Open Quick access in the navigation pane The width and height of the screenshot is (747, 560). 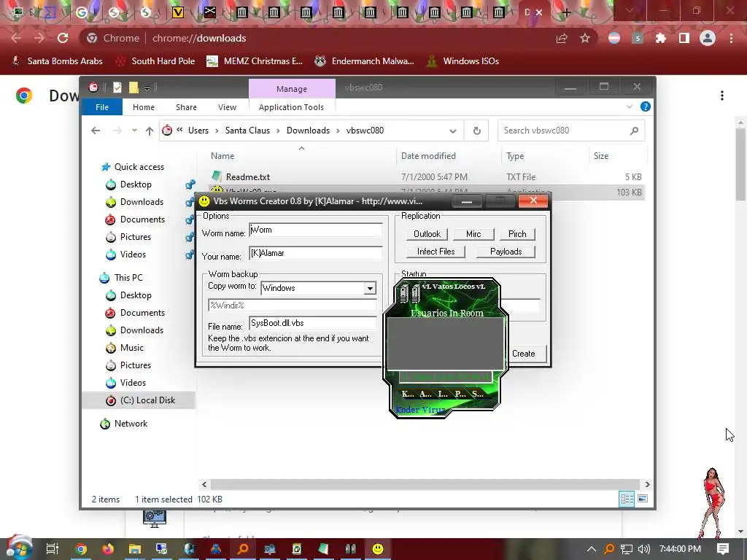click(x=139, y=167)
